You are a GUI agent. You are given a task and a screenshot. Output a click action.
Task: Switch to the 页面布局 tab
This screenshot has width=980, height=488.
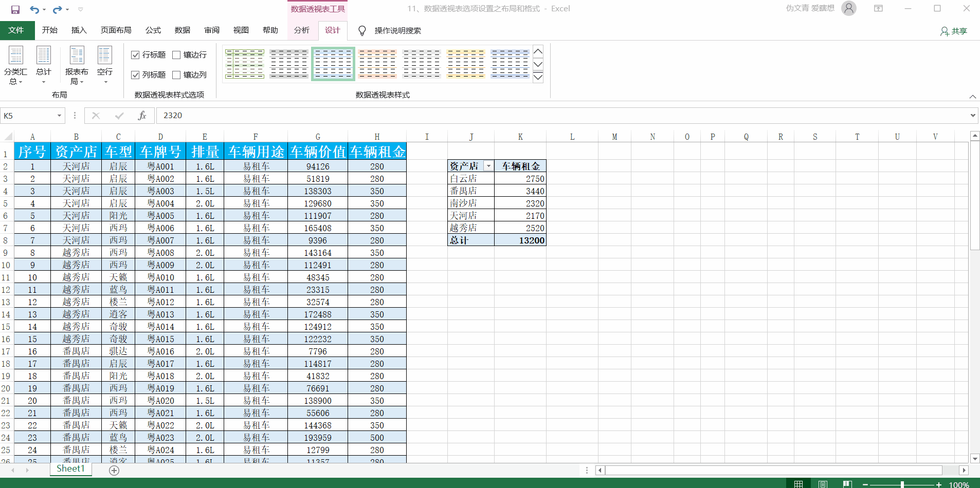[116, 30]
